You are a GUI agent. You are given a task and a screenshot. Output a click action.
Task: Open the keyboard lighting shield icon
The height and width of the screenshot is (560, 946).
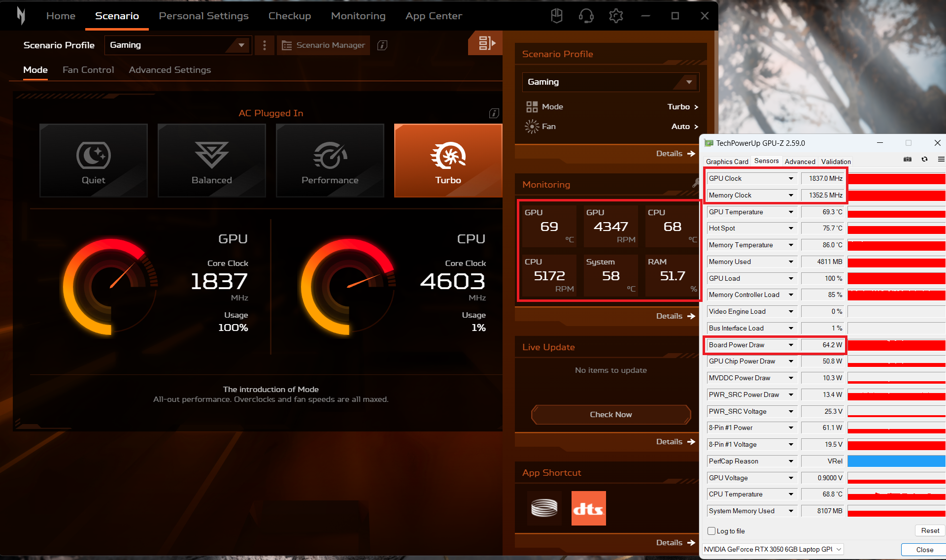(x=557, y=16)
